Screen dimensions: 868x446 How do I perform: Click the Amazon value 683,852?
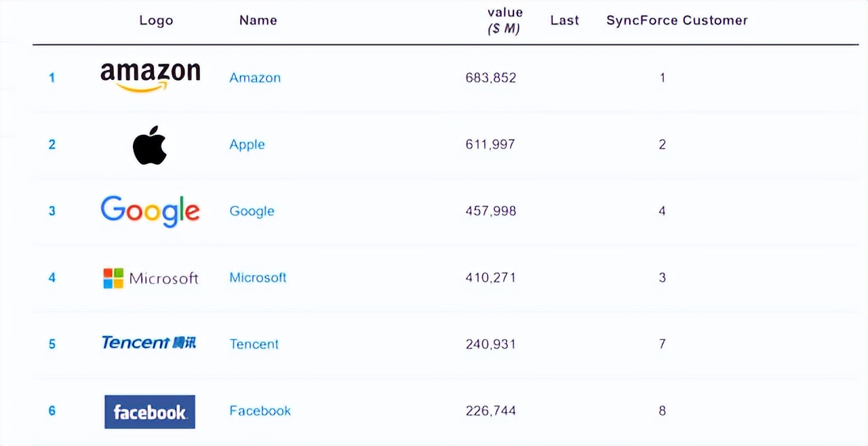pos(491,78)
